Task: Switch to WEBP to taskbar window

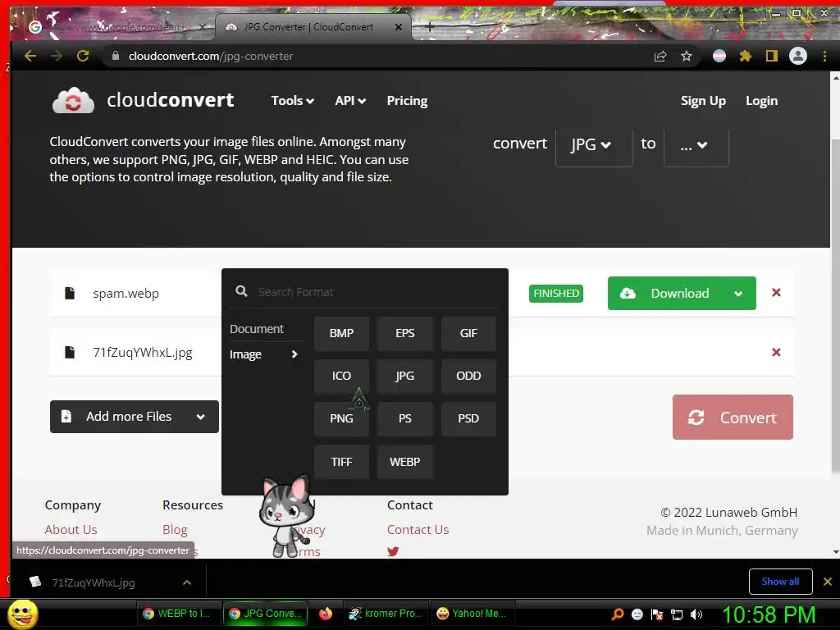Action: (176, 614)
